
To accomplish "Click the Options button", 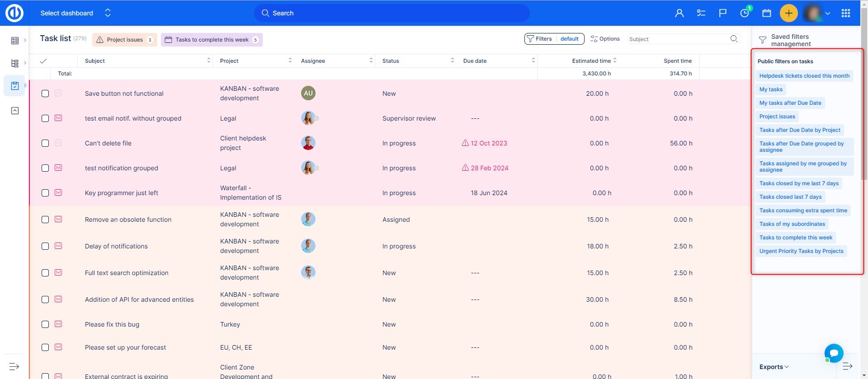I will [605, 39].
